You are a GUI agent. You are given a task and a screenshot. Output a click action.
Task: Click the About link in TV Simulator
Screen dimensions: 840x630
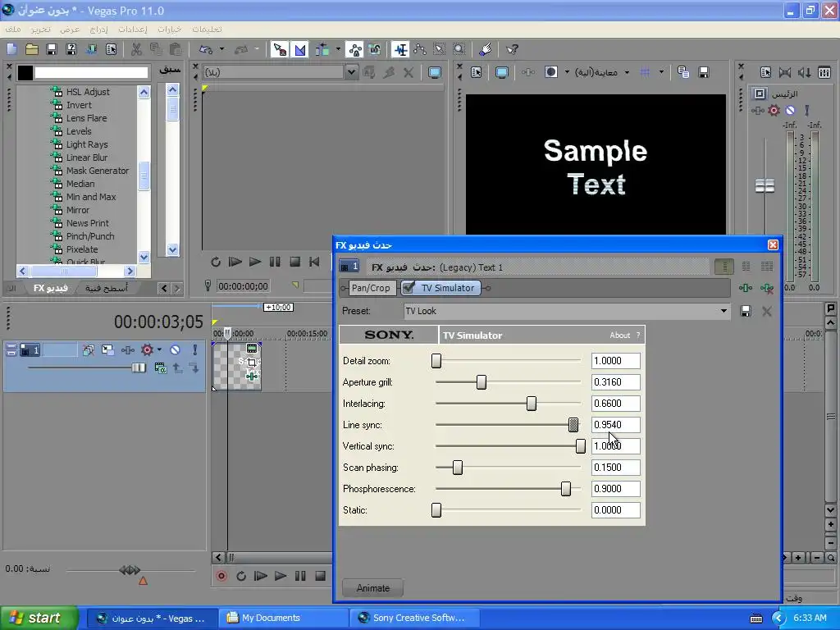620,336
